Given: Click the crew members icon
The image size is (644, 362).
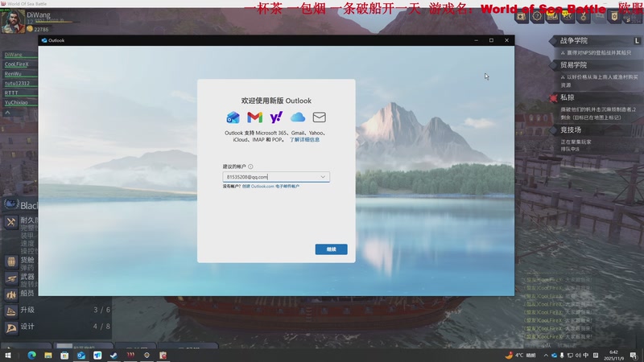Looking at the screenshot, I should coord(11,294).
